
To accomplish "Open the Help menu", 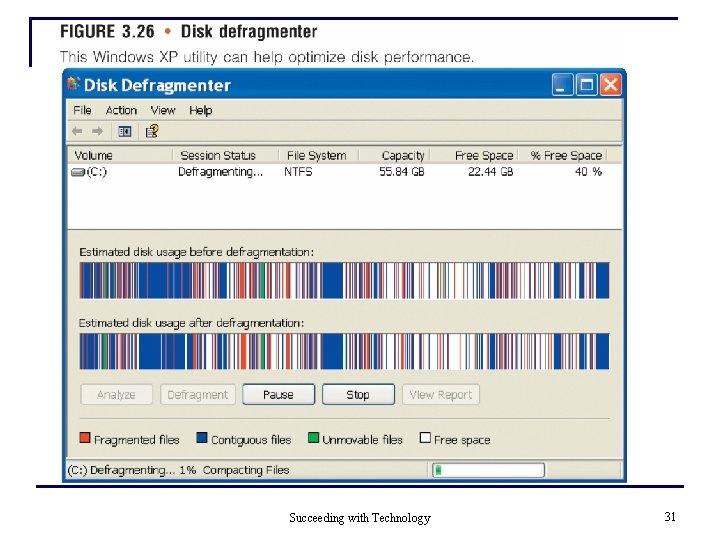I will click(201, 110).
